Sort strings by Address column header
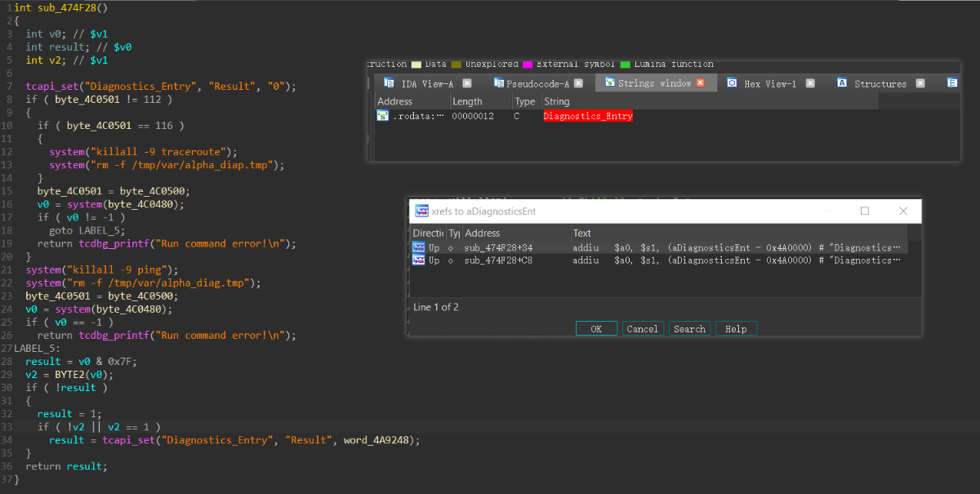This screenshot has height=494, width=980. (x=412, y=102)
